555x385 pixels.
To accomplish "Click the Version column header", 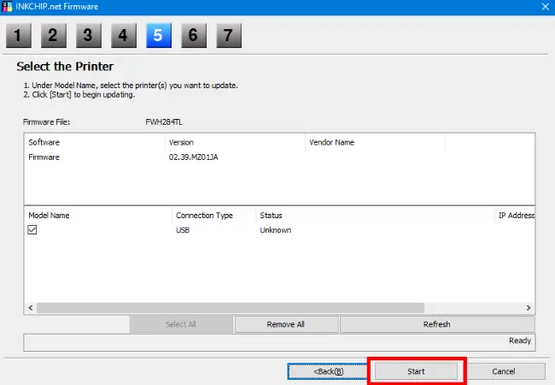I will click(235, 142).
